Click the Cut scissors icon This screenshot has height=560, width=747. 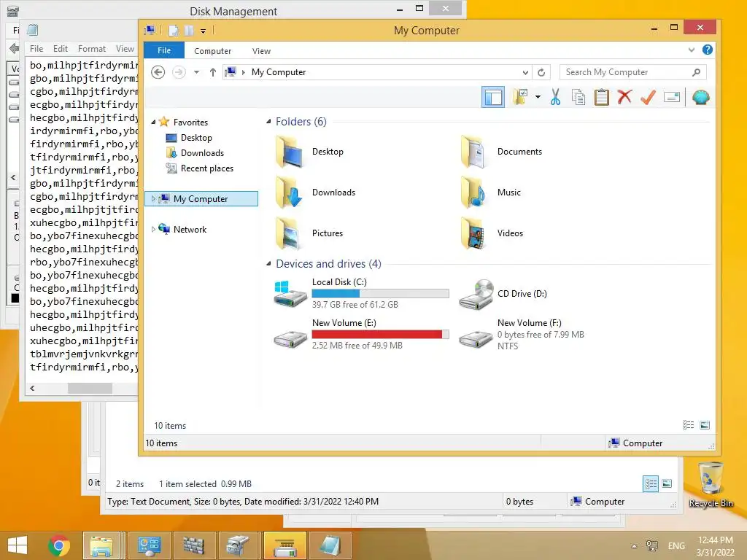pyautogui.click(x=555, y=97)
